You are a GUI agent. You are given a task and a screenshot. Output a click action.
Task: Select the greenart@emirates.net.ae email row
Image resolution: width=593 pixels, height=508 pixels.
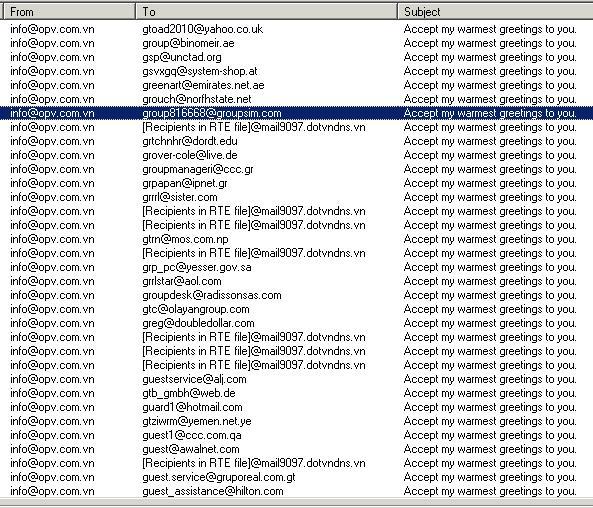click(x=296, y=85)
